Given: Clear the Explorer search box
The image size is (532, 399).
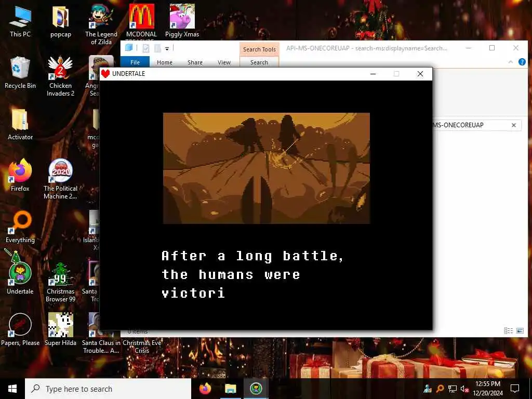Looking at the screenshot, I should (x=514, y=125).
